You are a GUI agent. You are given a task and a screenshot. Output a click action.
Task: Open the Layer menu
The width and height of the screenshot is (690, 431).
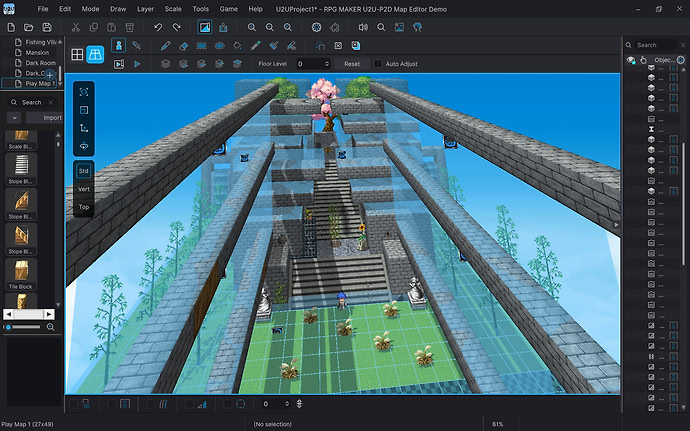click(145, 9)
